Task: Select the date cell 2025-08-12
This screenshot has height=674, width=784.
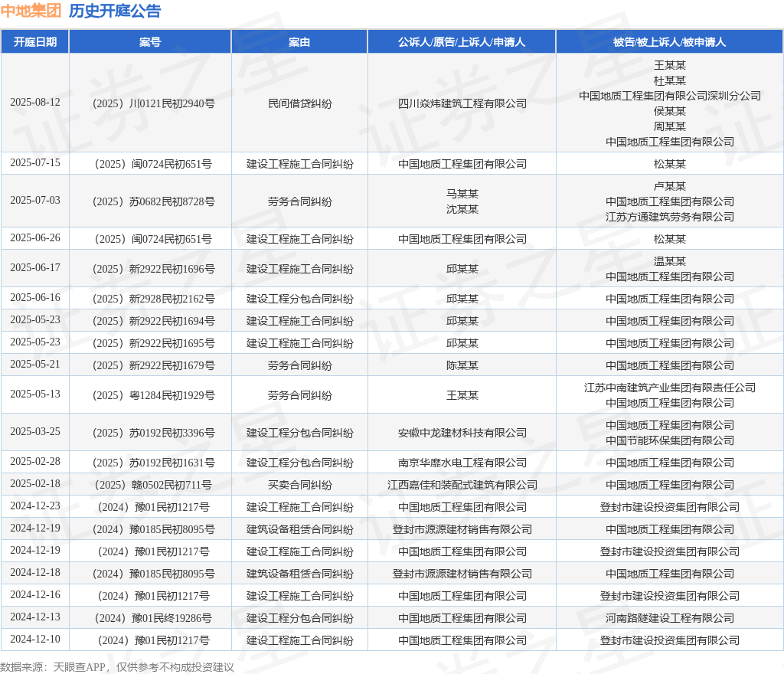Action: coord(35,103)
